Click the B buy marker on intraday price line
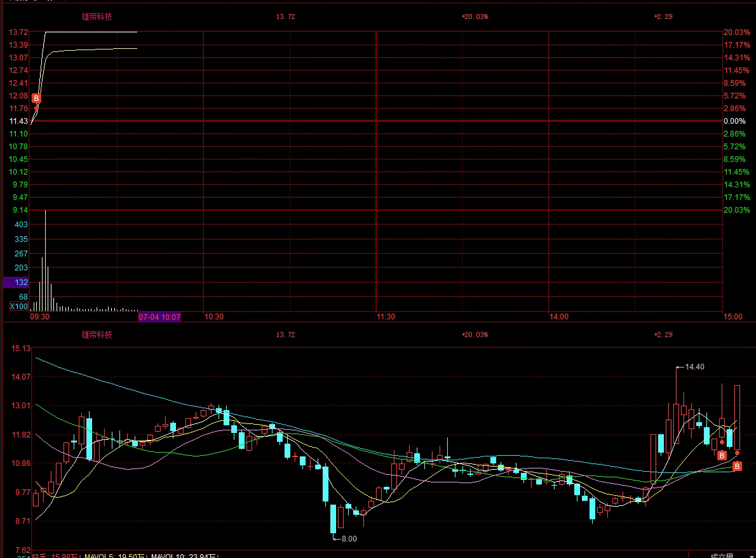This screenshot has width=756, height=558. [x=36, y=98]
